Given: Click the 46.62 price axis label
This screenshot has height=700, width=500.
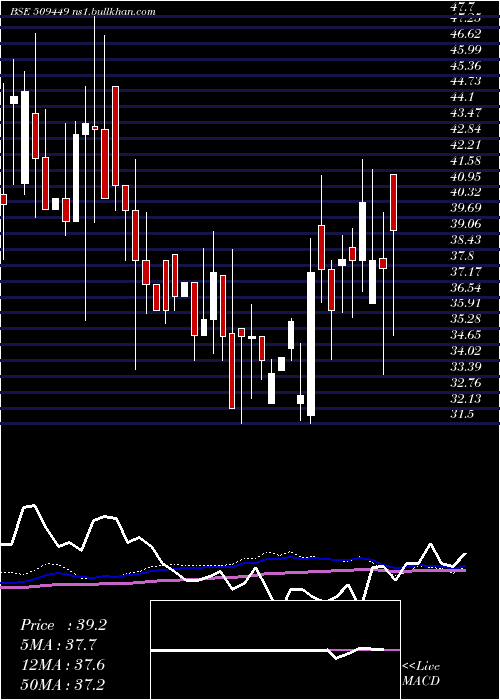Looking at the screenshot, I should coord(466,35).
